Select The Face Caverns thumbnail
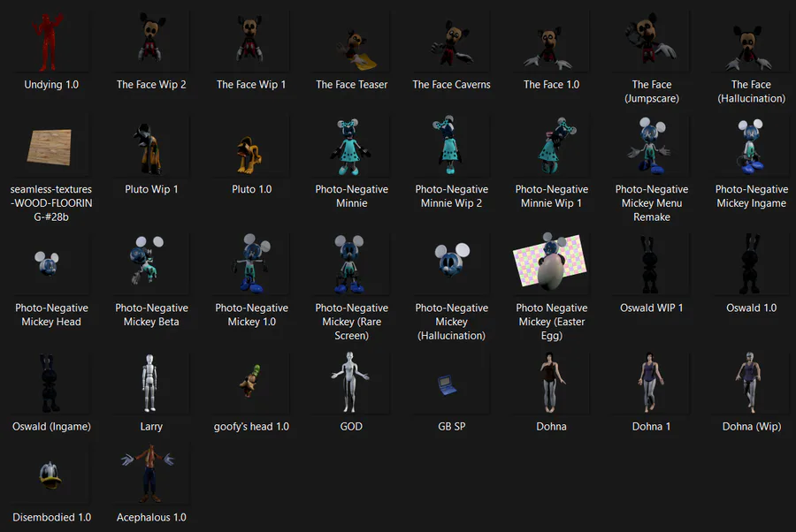This screenshot has height=532, width=796. click(451, 42)
